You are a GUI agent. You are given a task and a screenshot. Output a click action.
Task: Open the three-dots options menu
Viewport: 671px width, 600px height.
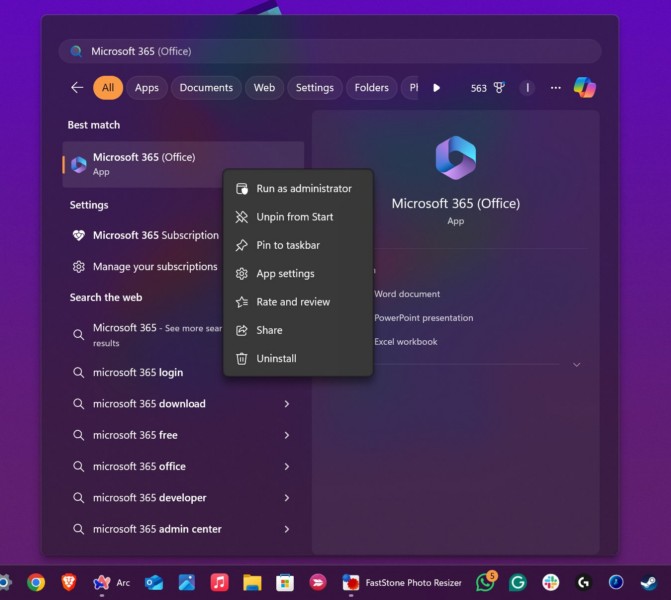pyautogui.click(x=555, y=88)
